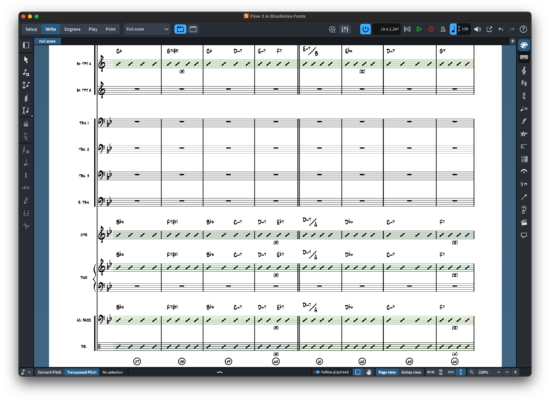This screenshot has width=550, height=400.
Task: Choose the marquee selection tool
Action: pos(357,372)
